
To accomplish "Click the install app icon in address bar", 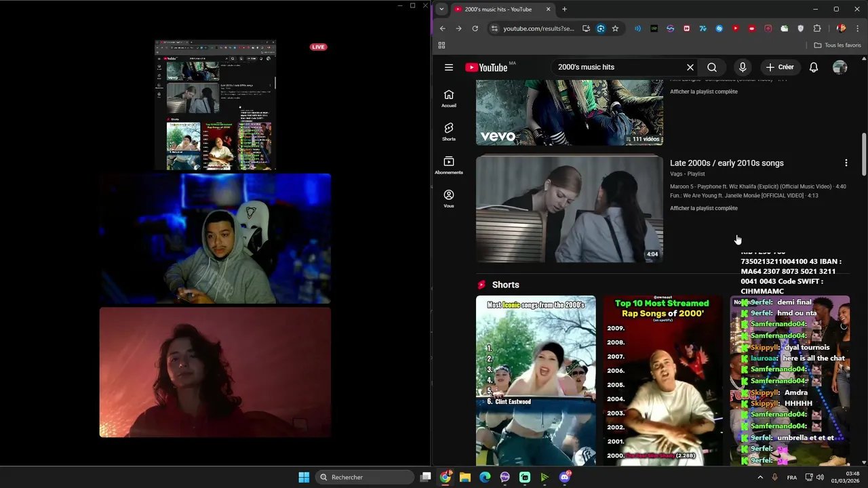I will pos(586,28).
